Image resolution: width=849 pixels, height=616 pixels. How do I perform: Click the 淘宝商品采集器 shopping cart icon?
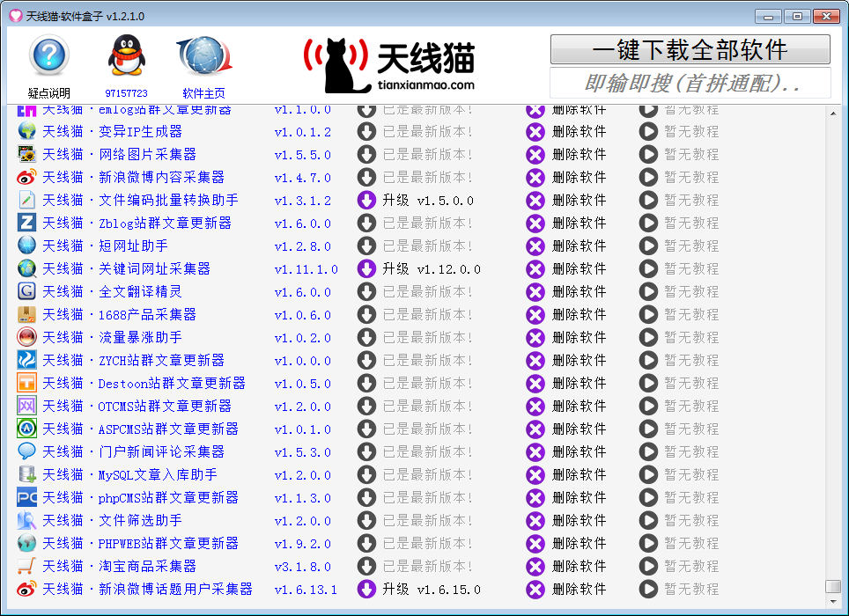(x=26, y=566)
